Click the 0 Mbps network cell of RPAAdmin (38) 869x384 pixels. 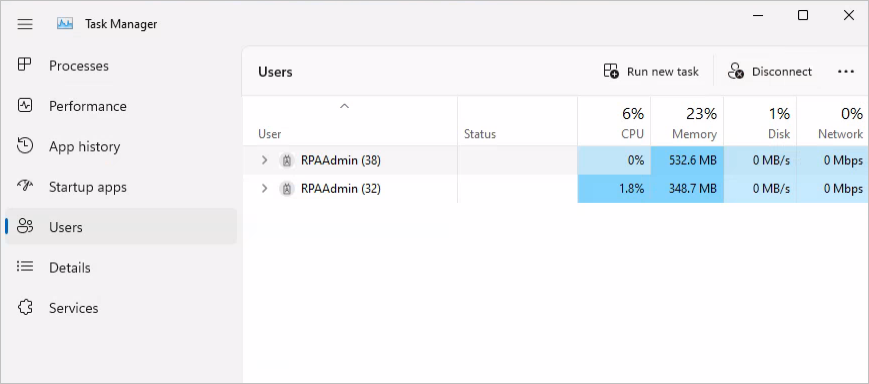coord(833,161)
